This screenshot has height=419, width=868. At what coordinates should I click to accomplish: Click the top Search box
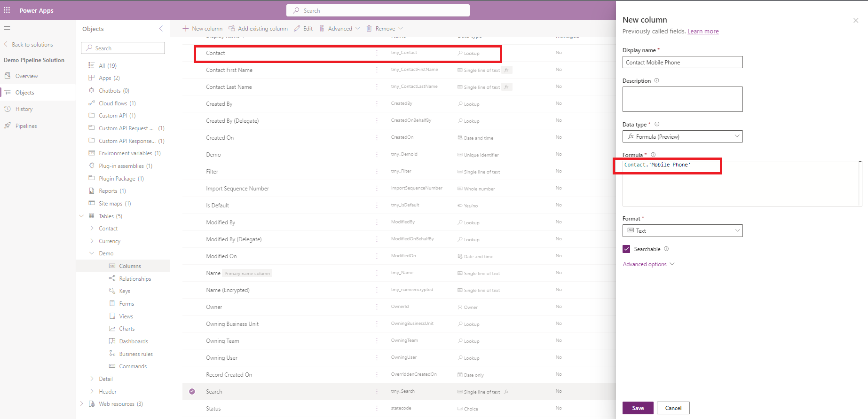[x=378, y=10]
